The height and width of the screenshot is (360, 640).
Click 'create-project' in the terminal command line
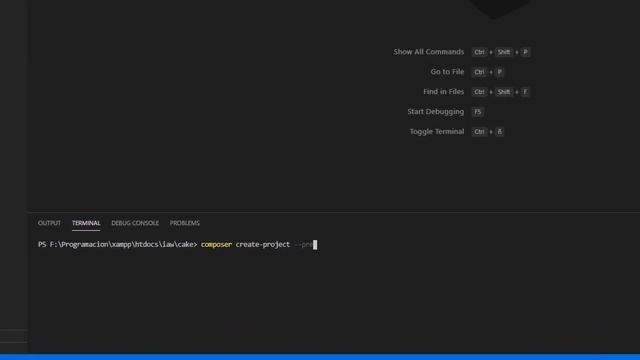point(263,244)
